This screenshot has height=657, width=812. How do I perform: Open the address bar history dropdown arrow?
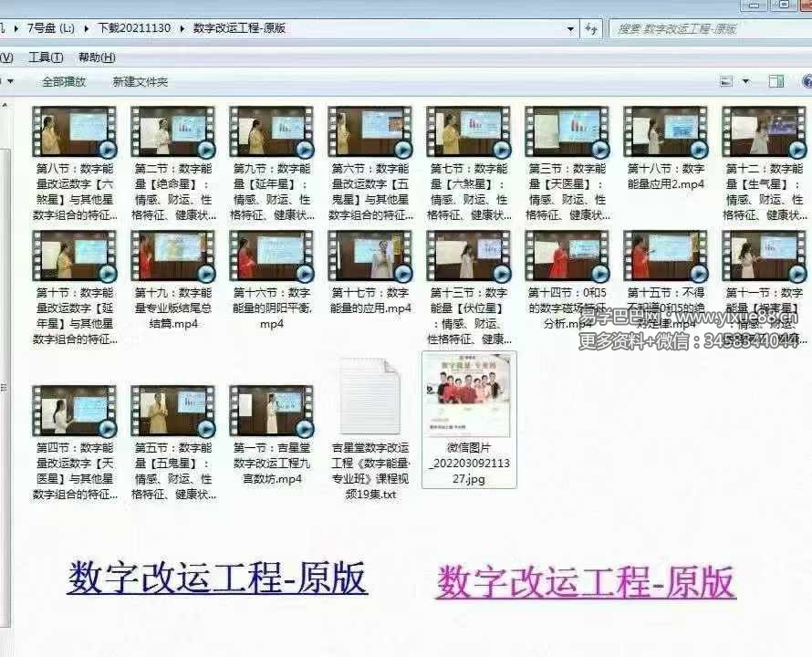(569, 27)
